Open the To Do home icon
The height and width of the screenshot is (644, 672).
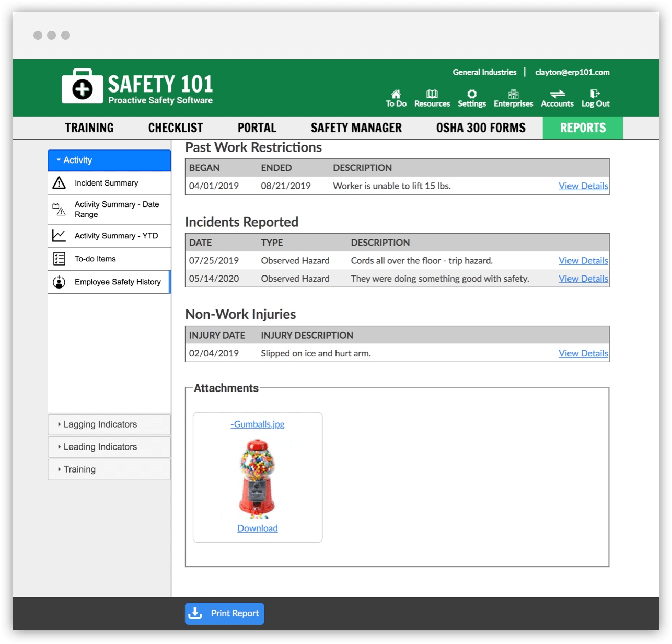click(396, 94)
